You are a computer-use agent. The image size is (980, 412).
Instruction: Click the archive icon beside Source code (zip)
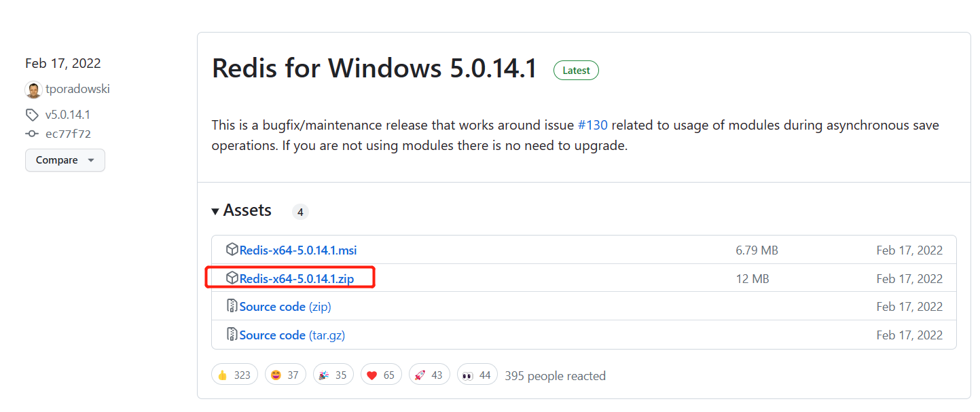[232, 306]
